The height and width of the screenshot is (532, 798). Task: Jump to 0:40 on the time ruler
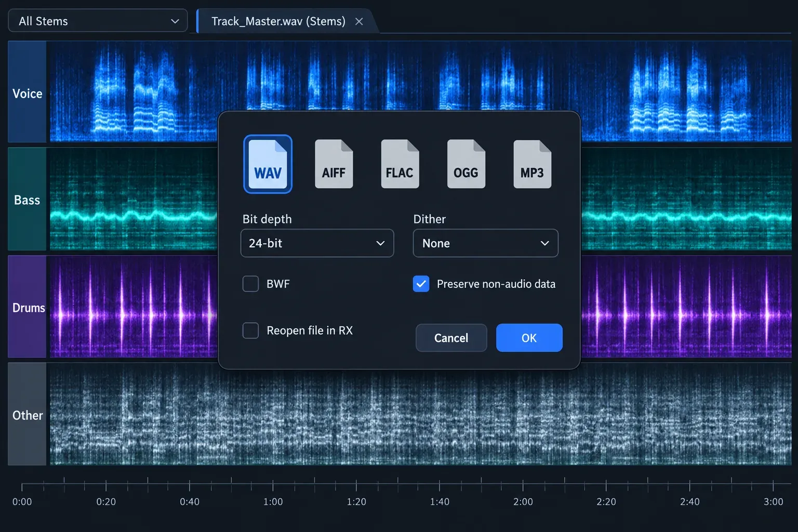[190, 501]
